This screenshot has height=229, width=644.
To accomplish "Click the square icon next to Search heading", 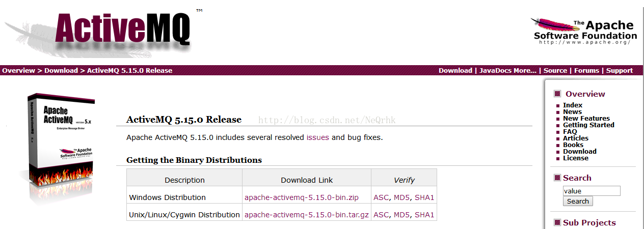I will click(557, 178).
